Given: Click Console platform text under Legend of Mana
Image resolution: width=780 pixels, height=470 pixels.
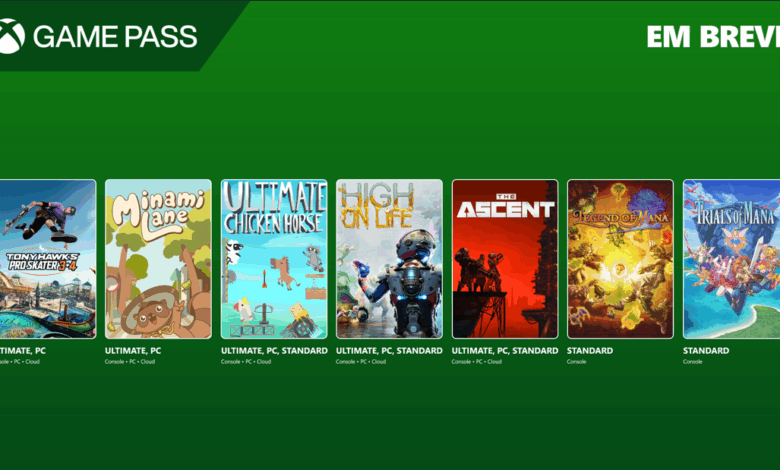Looking at the screenshot, I should tap(577, 362).
